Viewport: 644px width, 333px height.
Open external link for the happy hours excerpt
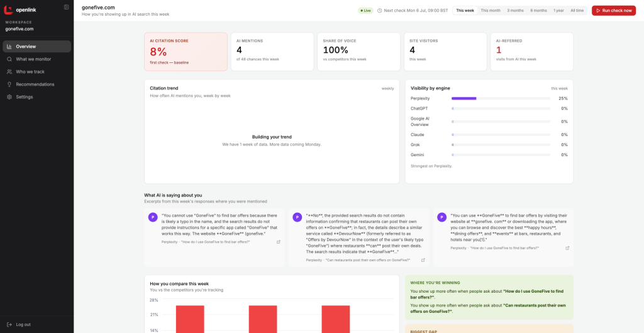click(x=568, y=248)
